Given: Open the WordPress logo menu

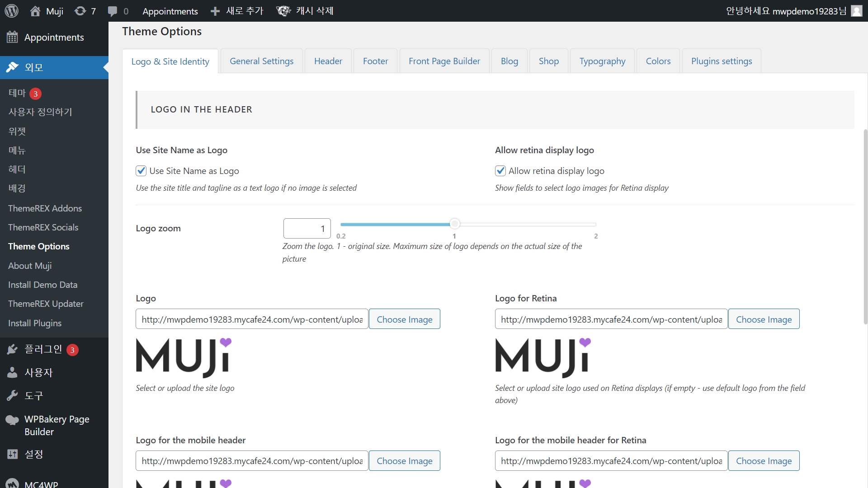Looking at the screenshot, I should [x=12, y=11].
